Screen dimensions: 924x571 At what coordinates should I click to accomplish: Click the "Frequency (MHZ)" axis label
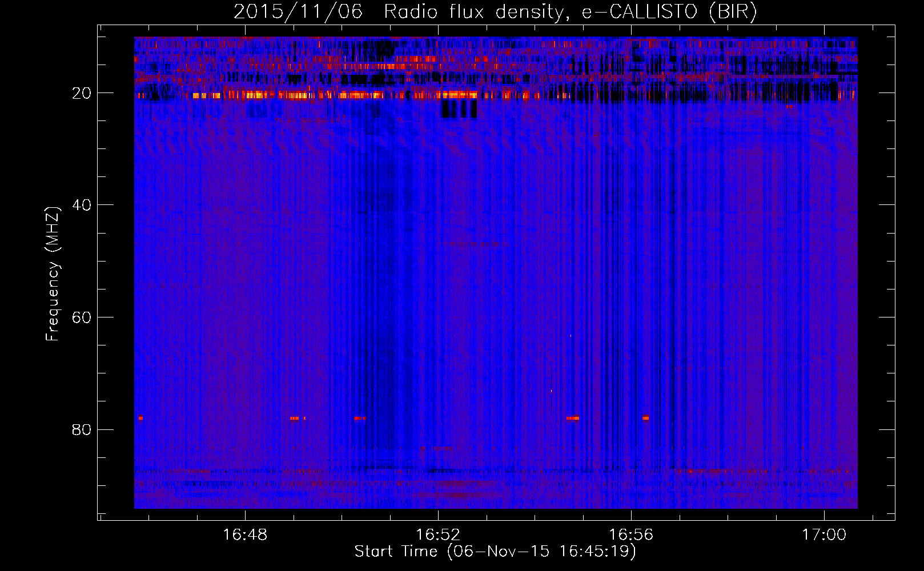(x=53, y=274)
